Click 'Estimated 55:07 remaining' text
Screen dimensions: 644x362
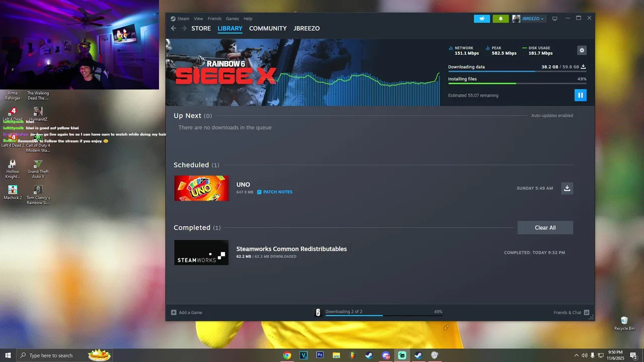(473, 96)
